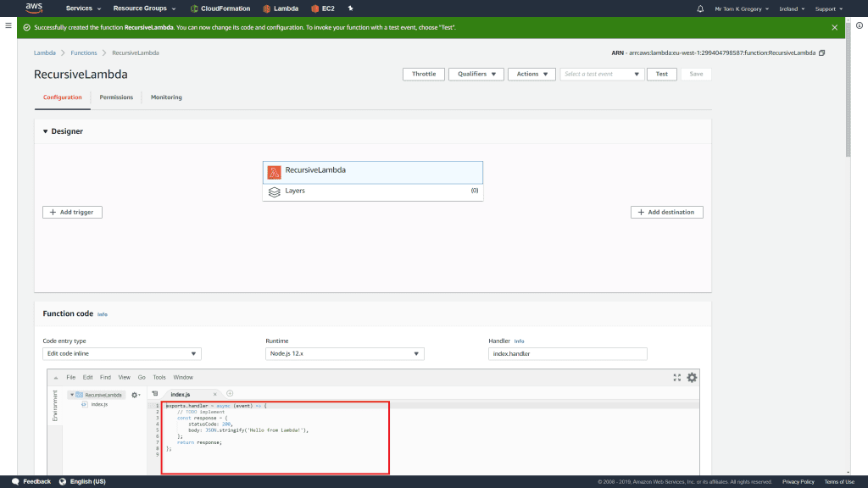Viewport: 868px width, 488px height.
Task: Switch to the Monitoring tab
Action: click(x=166, y=97)
